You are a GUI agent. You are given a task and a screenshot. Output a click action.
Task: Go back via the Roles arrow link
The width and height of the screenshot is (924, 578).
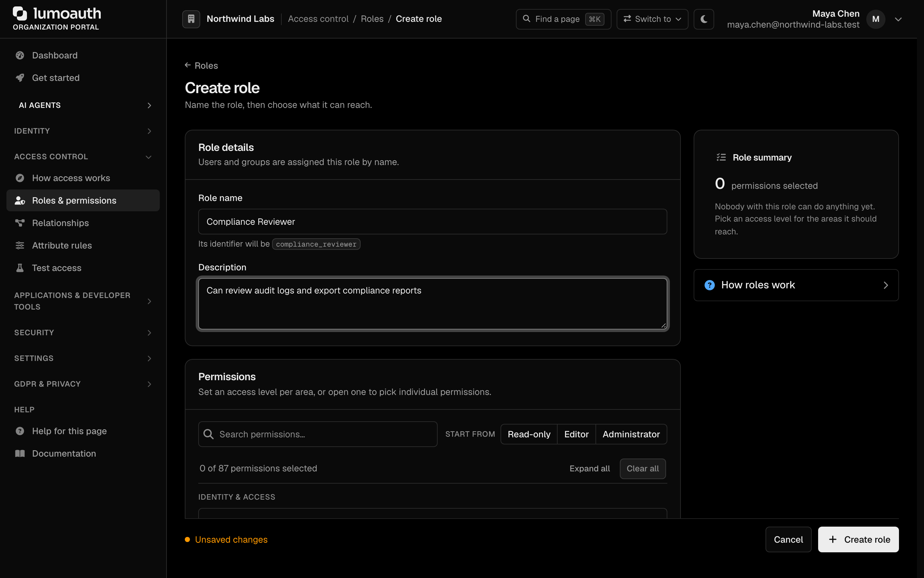click(x=201, y=66)
